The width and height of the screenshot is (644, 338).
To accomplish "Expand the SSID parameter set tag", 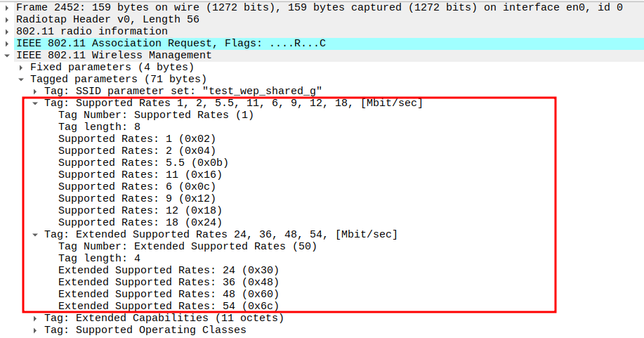I will point(36,91).
